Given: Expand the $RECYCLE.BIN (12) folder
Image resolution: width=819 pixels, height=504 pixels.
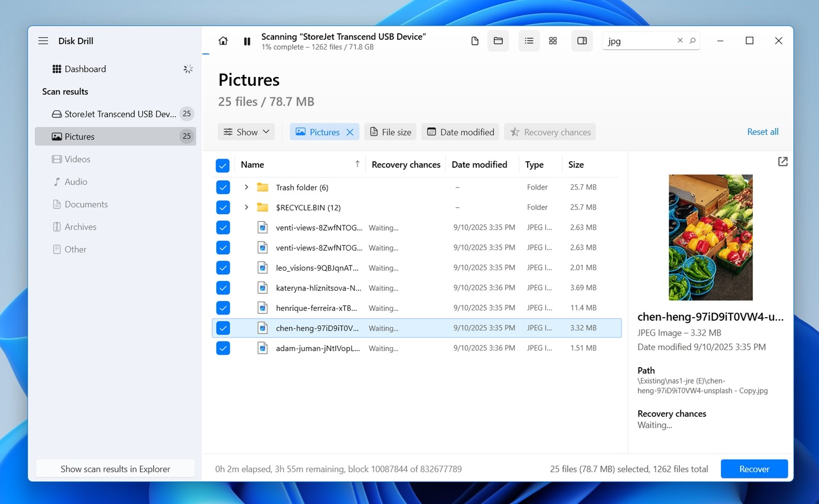Looking at the screenshot, I should pyautogui.click(x=246, y=207).
